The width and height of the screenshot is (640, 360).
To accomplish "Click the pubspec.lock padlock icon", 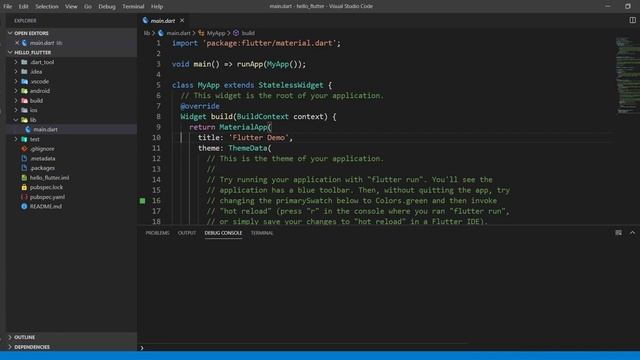I will [24, 187].
